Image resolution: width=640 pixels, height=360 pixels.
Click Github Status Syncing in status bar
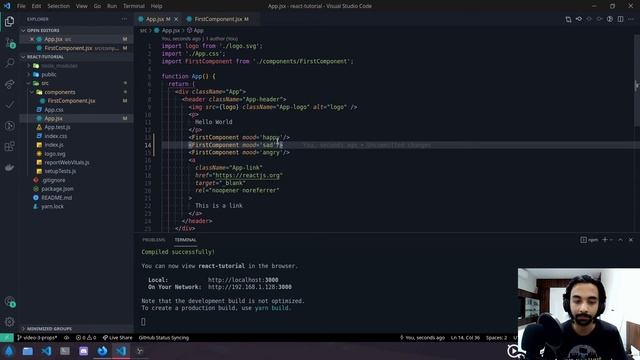click(x=164, y=338)
